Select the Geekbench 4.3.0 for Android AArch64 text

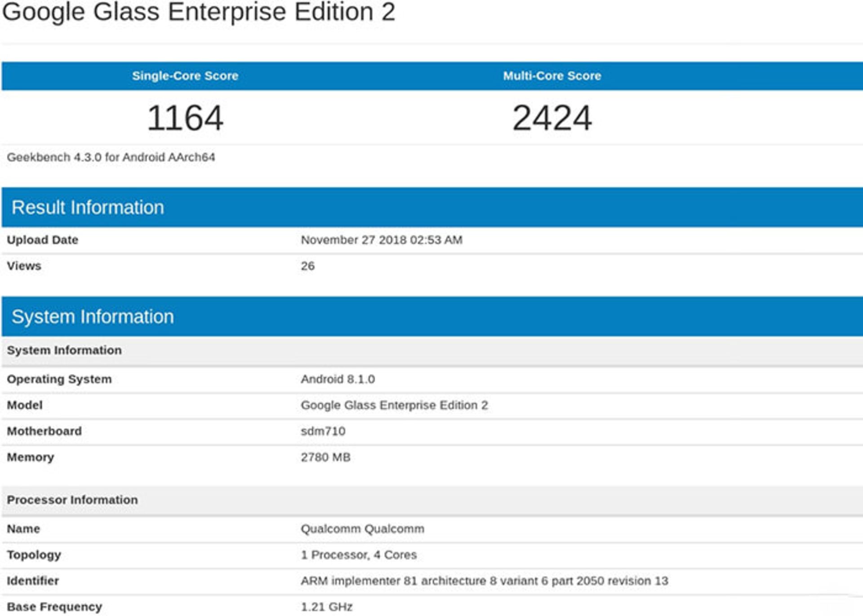click(111, 157)
